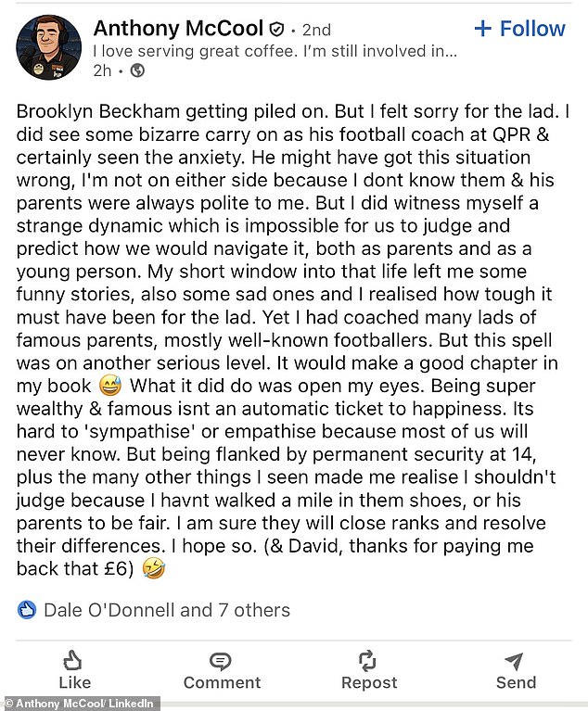Click the plus sign on Follow
Screen dimensions: 588x711
482,29
